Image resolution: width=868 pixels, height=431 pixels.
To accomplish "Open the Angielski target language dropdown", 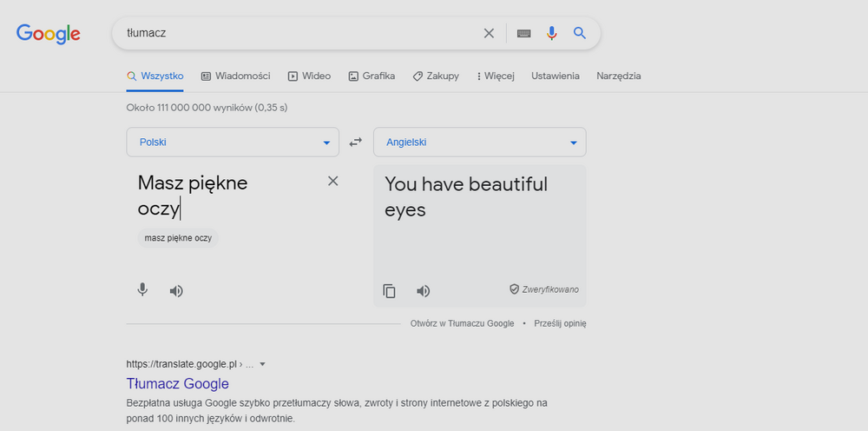I will [479, 143].
